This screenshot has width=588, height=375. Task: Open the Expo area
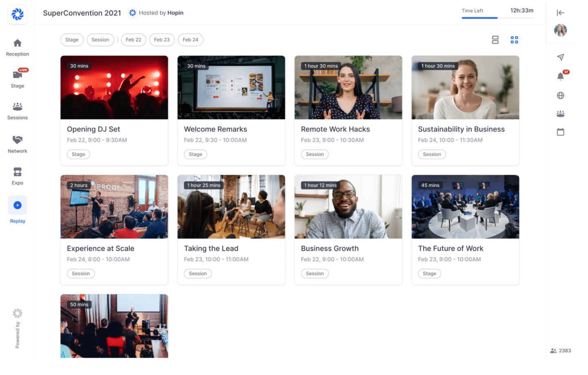pyautogui.click(x=18, y=176)
